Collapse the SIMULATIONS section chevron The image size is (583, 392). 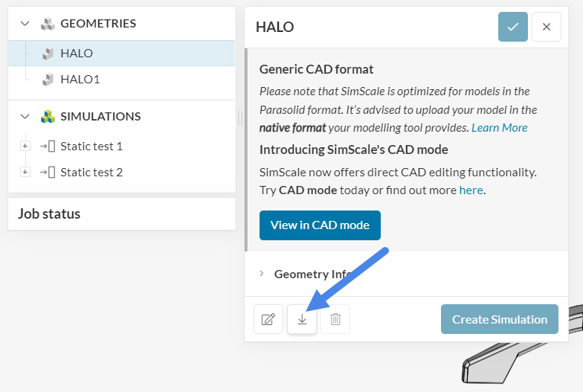(x=25, y=117)
